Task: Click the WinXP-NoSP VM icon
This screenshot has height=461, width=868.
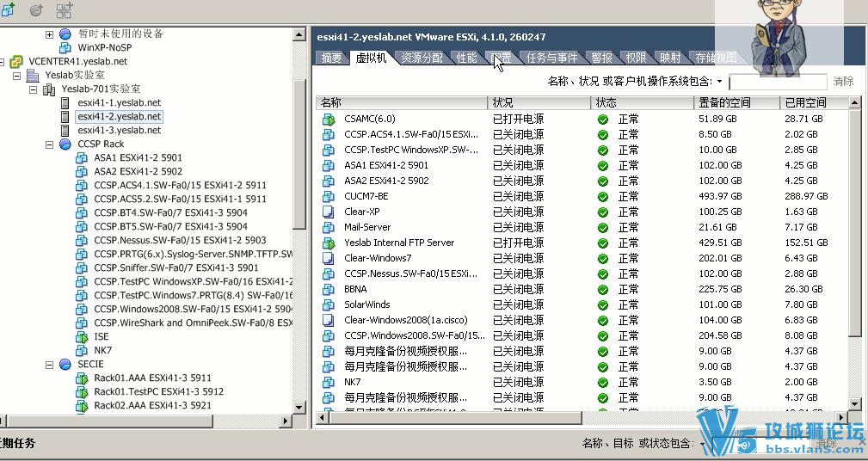Action: (65, 47)
